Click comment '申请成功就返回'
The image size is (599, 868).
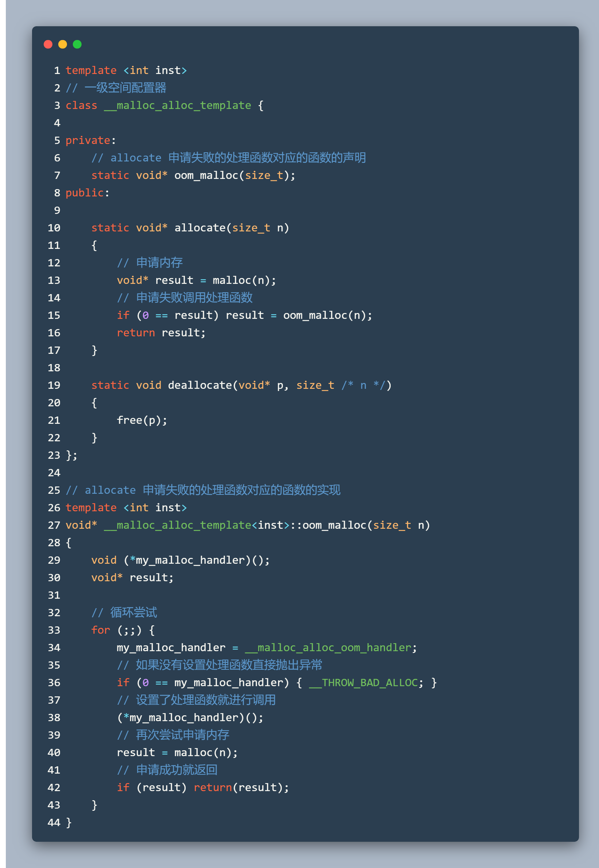pyautogui.click(x=177, y=770)
